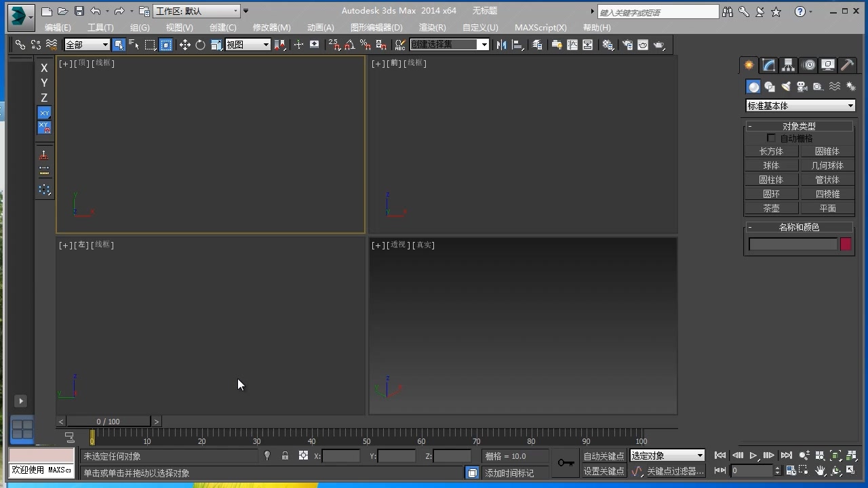Toggle the selection lock padlock
Image resolution: width=868 pixels, height=488 pixels.
tap(285, 456)
